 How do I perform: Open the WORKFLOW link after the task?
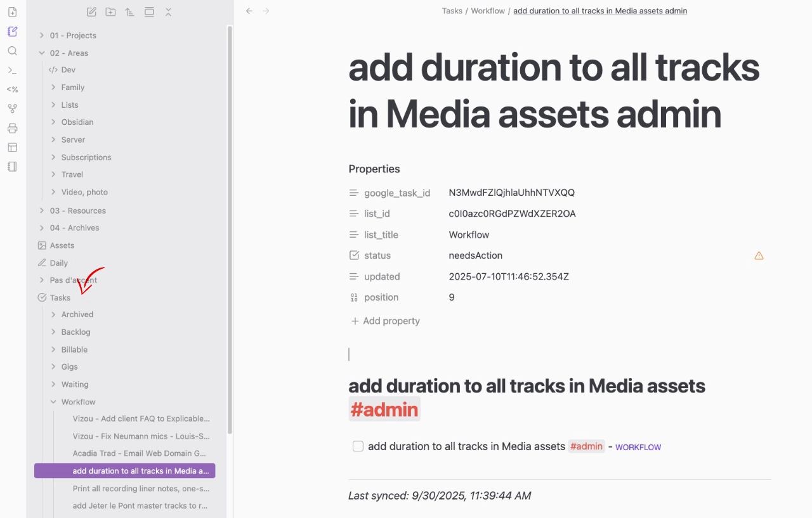point(638,448)
